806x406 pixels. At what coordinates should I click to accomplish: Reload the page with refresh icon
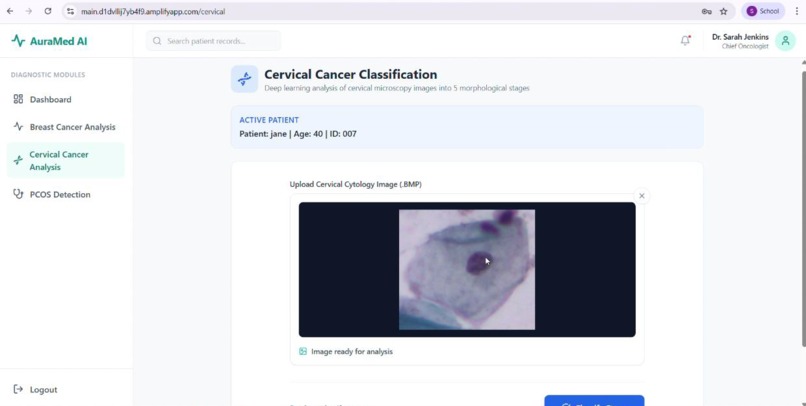(48, 11)
